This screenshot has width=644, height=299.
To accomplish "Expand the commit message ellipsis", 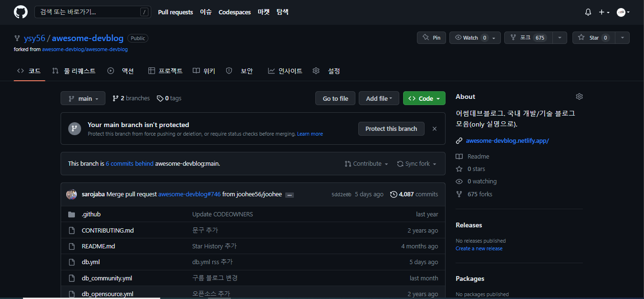I will 289,195.
